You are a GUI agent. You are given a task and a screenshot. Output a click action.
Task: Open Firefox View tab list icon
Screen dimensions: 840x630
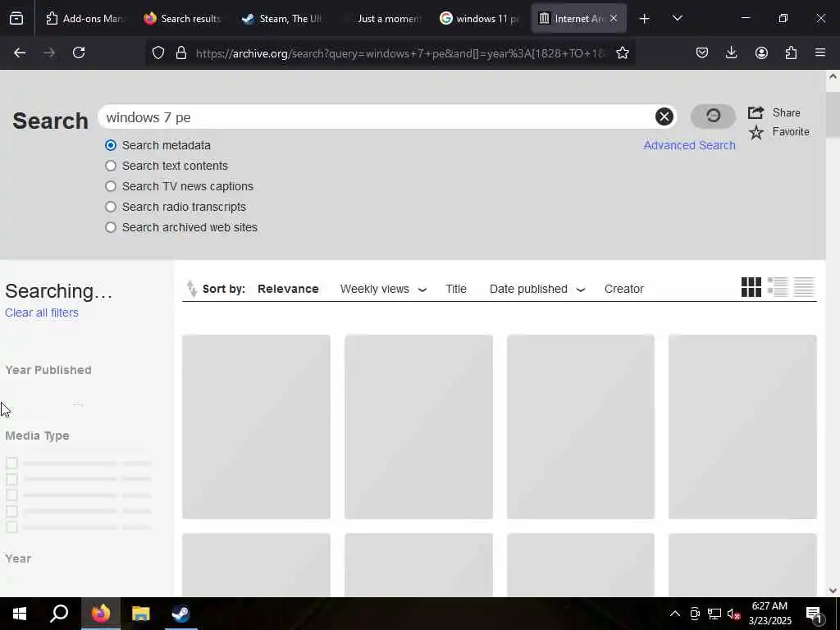(16, 19)
